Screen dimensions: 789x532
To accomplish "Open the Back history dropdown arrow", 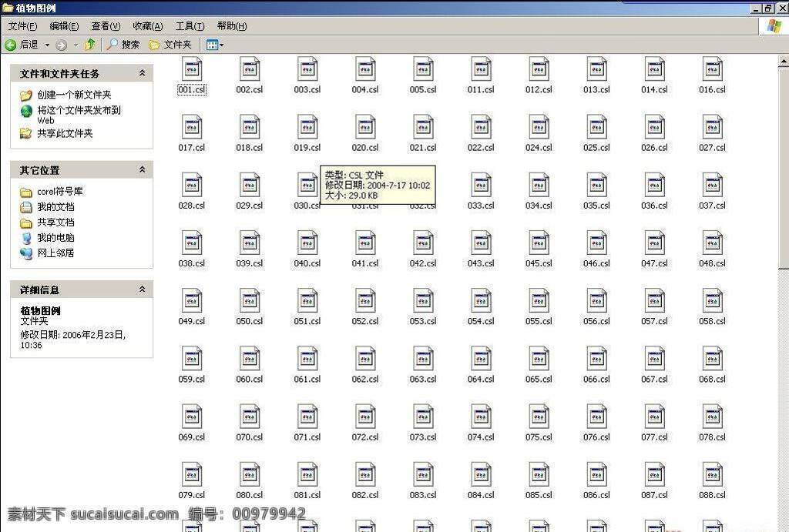I will point(47,45).
